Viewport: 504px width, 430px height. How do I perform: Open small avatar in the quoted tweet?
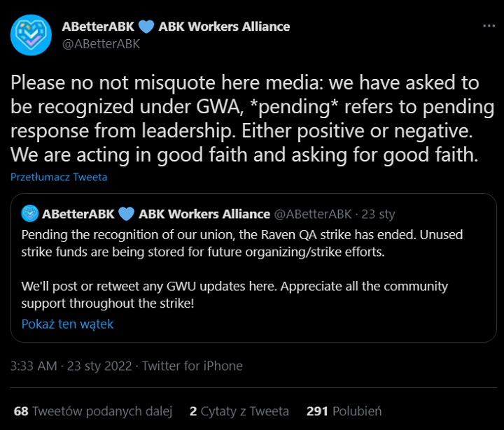tap(29, 214)
